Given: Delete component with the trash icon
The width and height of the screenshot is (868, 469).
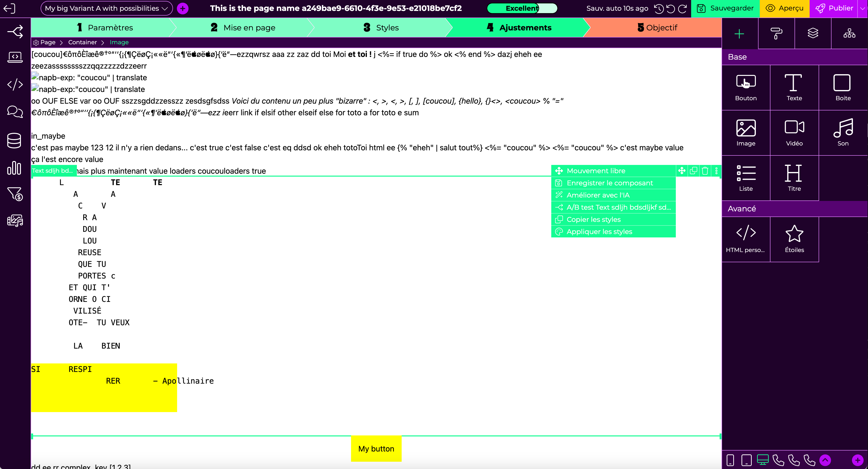Looking at the screenshot, I should (705, 171).
